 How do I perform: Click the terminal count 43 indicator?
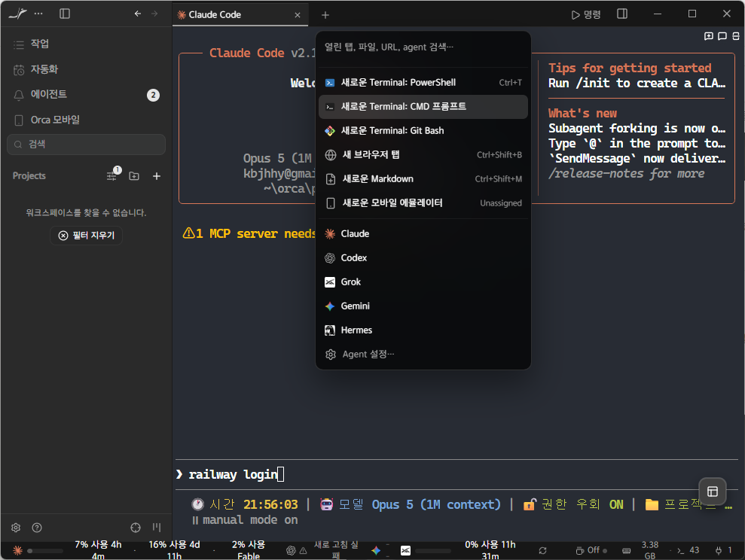coord(688,550)
